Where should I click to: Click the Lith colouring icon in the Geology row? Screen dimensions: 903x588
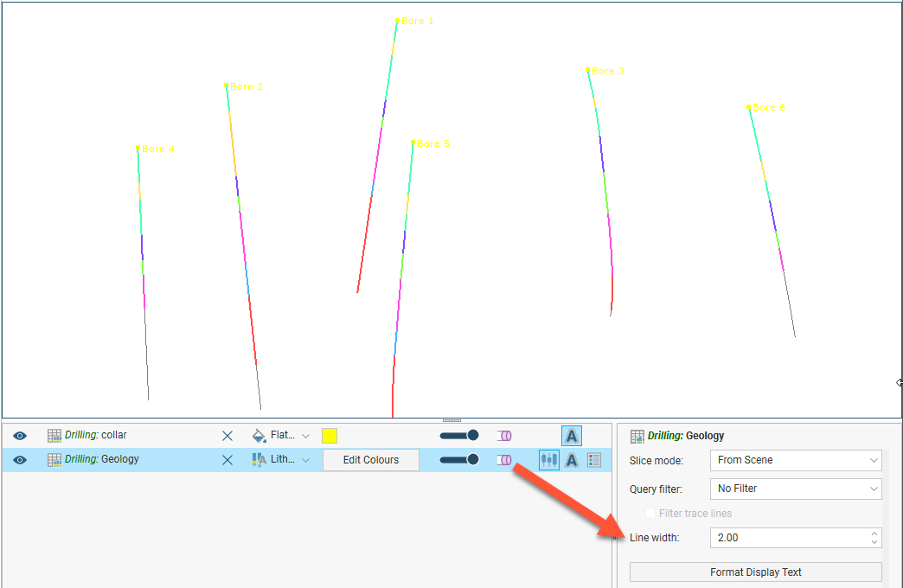pyautogui.click(x=259, y=459)
